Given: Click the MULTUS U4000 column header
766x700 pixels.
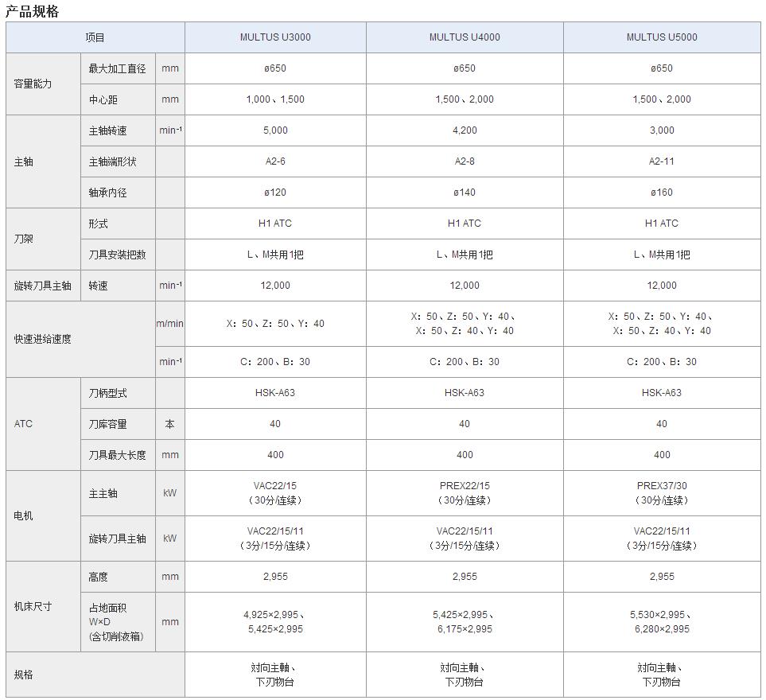Looking at the screenshot, I should (x=465, y=37).
